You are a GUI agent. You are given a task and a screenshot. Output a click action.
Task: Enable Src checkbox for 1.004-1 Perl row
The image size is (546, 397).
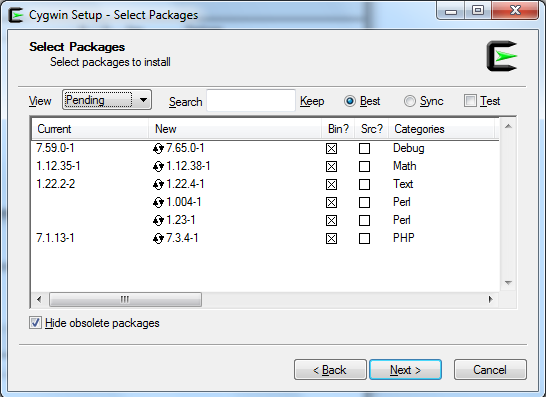(364, 202)
